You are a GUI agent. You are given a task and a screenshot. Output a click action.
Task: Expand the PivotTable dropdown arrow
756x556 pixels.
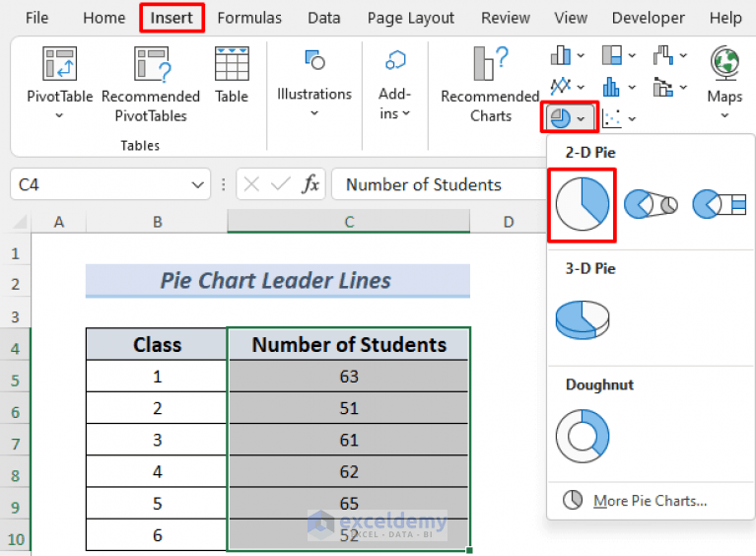[x=59, y=115]
